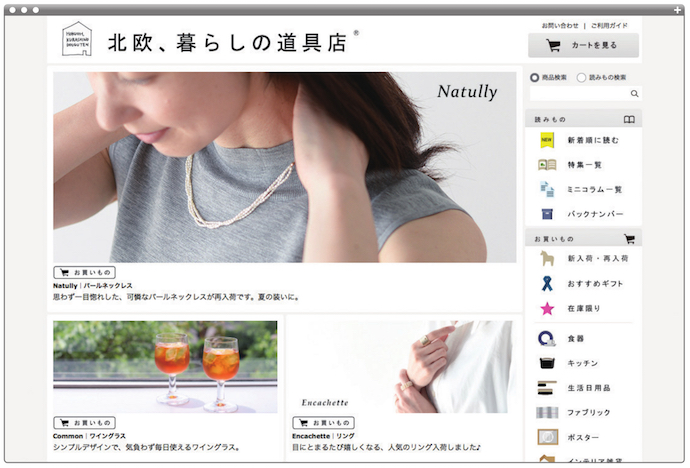
Task: Open ミニコラム一覧
Action: coord(595,190)
